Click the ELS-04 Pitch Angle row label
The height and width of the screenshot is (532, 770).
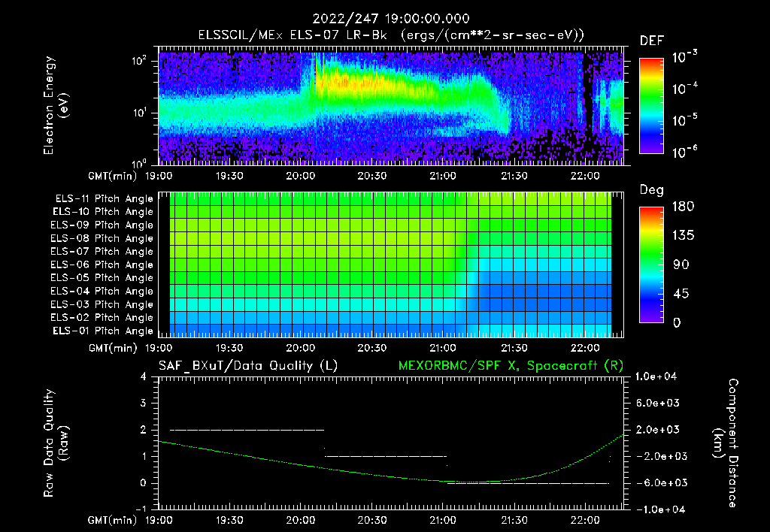pos(102,291)
